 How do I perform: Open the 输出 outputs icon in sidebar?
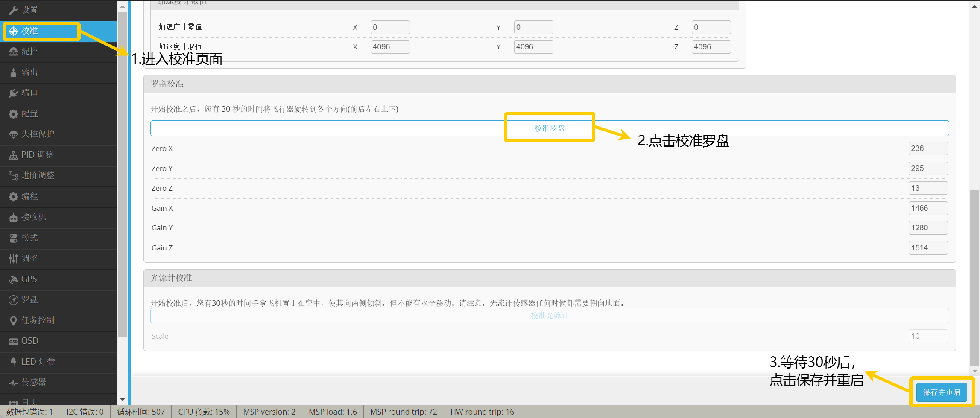click(x=13, y=73)
